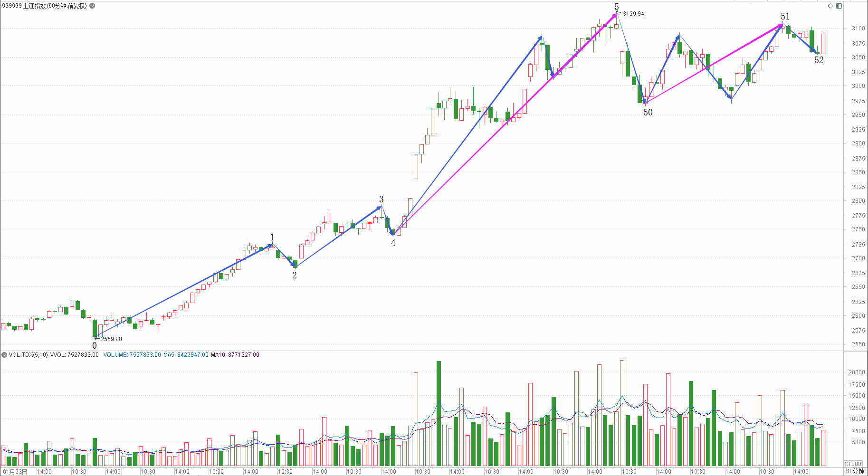Click the VVOL: 7527833.00 readout

[x=75, y=355]
